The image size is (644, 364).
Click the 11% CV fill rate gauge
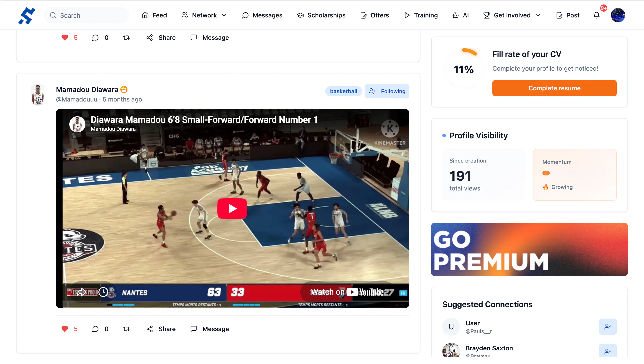(x=464, y=69)
